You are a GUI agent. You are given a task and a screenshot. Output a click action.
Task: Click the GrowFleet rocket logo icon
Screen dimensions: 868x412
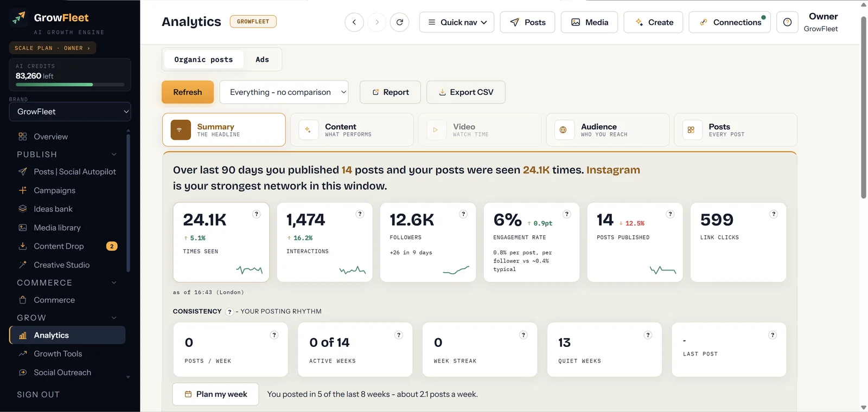(x=19, y=18)
